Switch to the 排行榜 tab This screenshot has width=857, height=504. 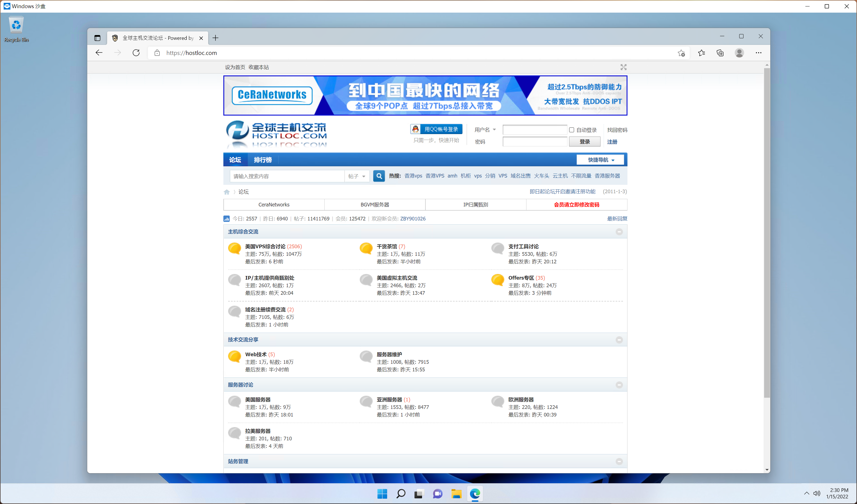(x=263, y=160)
